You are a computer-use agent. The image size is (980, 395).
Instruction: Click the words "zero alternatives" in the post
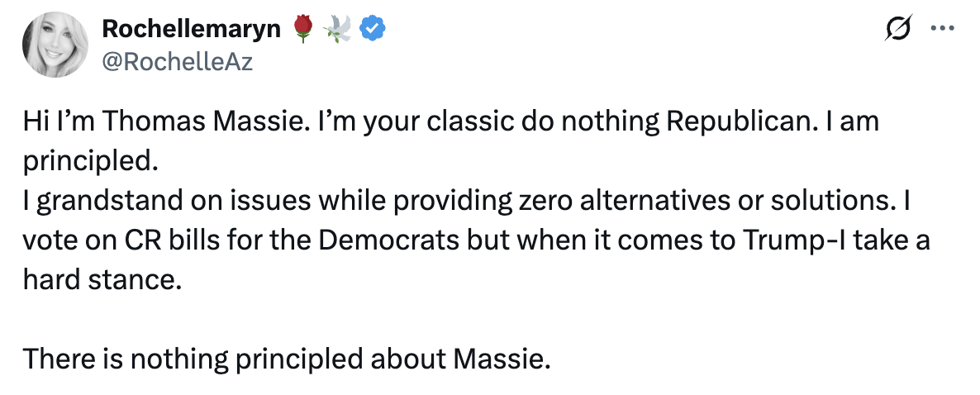pyautogui.click(x=645, y=202)
